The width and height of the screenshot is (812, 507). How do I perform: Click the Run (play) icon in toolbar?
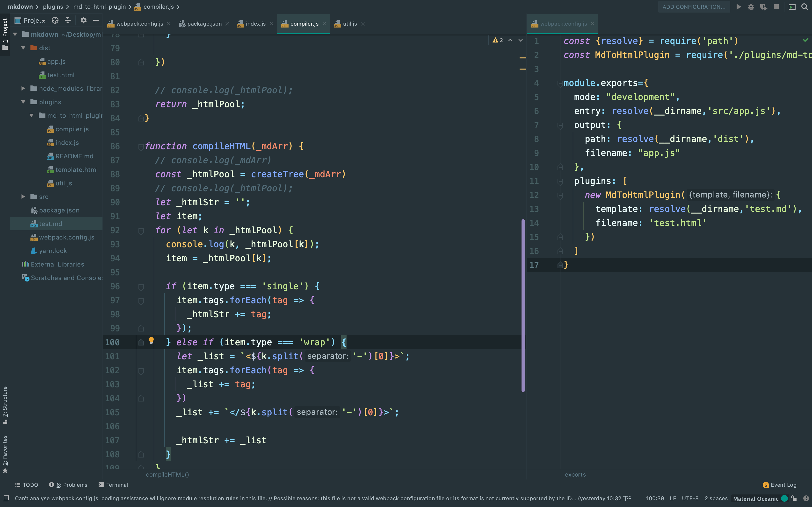tap(739, 7)
